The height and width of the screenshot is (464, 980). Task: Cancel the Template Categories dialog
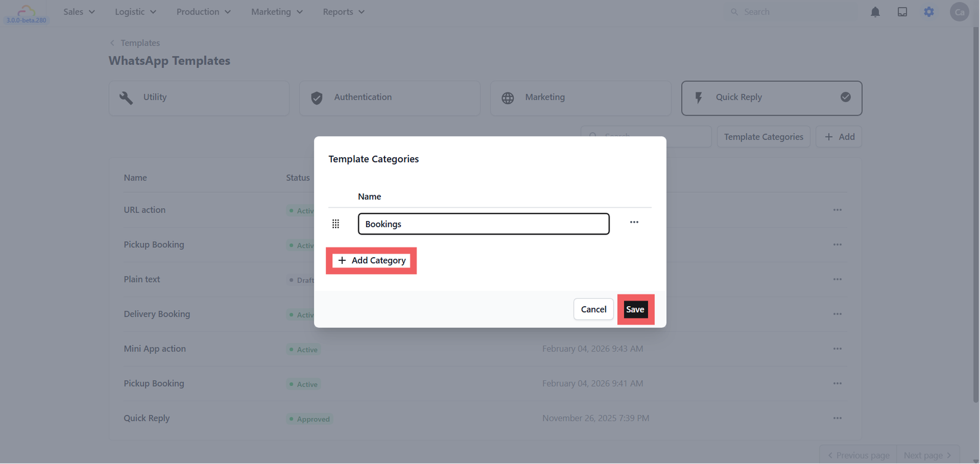[594, 309]
